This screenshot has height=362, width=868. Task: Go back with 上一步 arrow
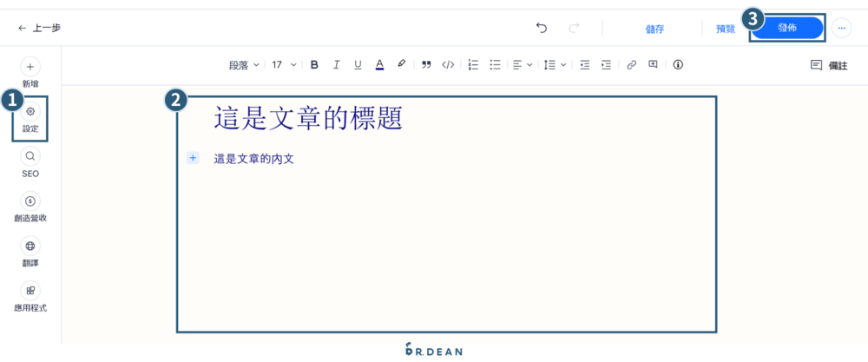click(x=39, y=28)
